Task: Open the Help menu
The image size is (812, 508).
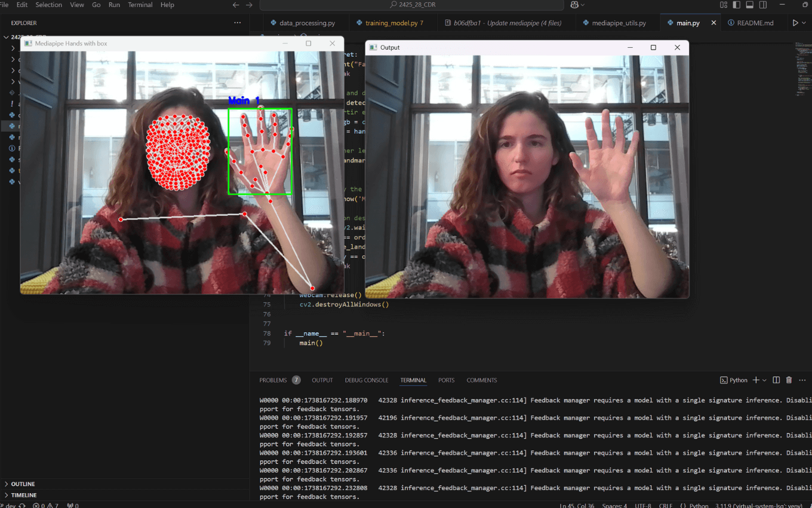Action: pos(167,5)
